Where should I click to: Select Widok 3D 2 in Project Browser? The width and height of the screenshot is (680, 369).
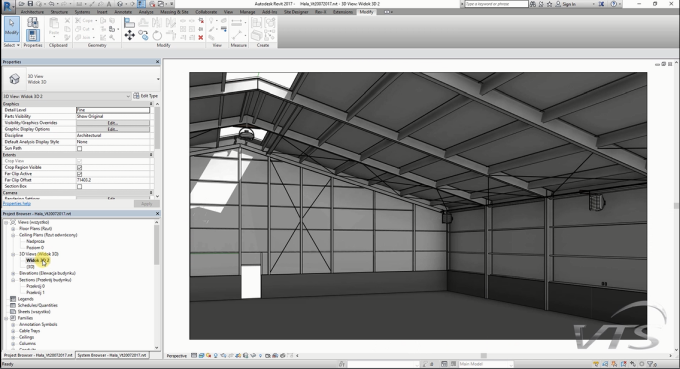tap(38, 261)
